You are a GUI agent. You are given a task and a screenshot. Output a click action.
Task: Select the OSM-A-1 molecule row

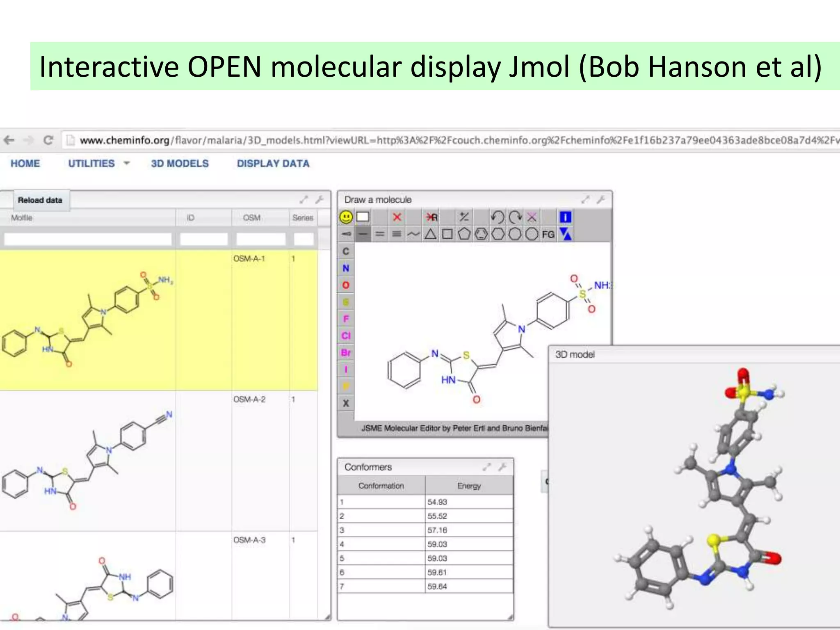pyautogui.click(x=159, y=320)
